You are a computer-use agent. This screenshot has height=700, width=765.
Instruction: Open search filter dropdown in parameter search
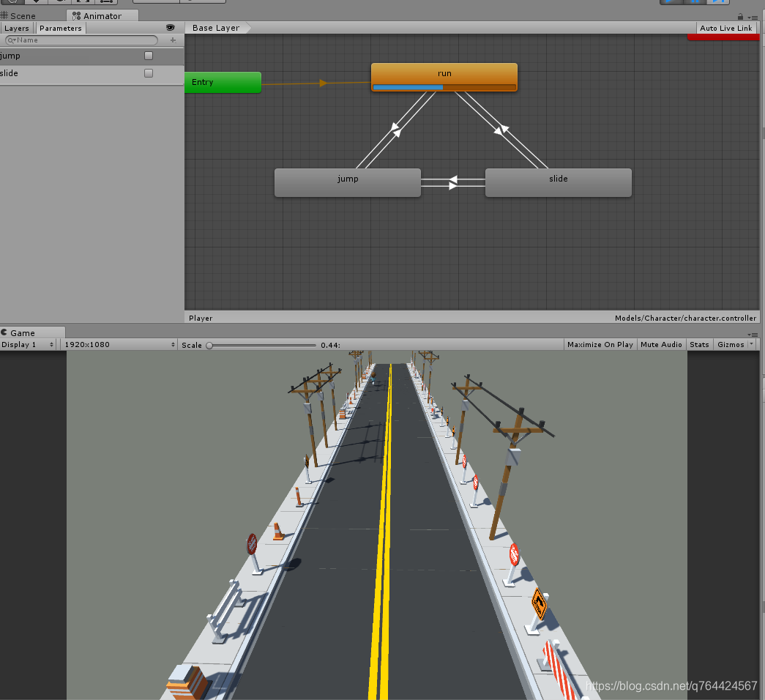(x=11, y=40)
